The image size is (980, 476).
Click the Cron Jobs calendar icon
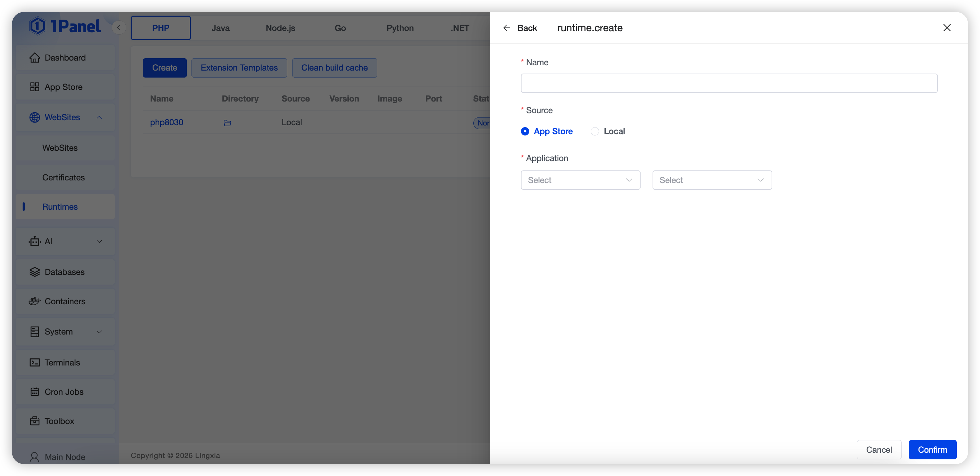(35, 392)
